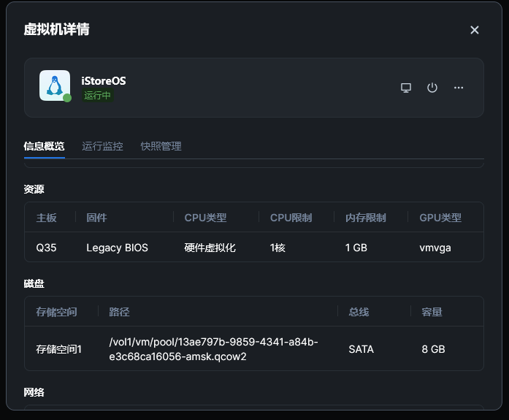Click the Legacy BIOS firmware value
509x420 pixels.
coord(117,248)
